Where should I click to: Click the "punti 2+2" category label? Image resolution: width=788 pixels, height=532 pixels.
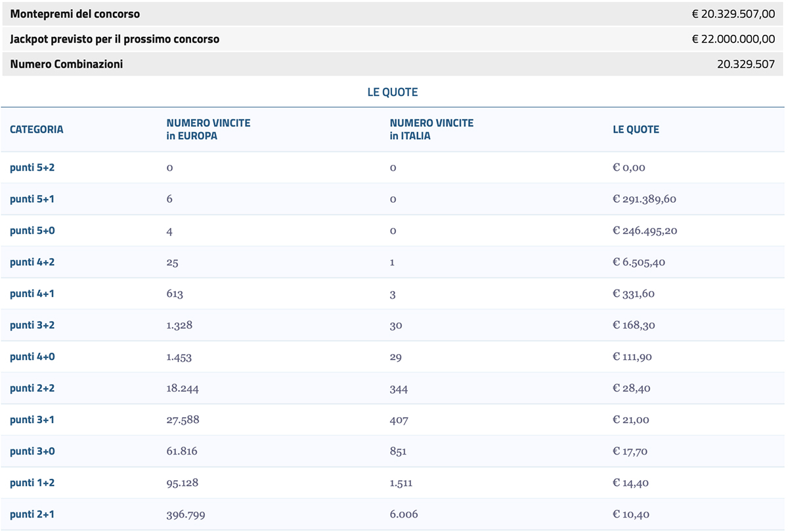tap(32, 388)
